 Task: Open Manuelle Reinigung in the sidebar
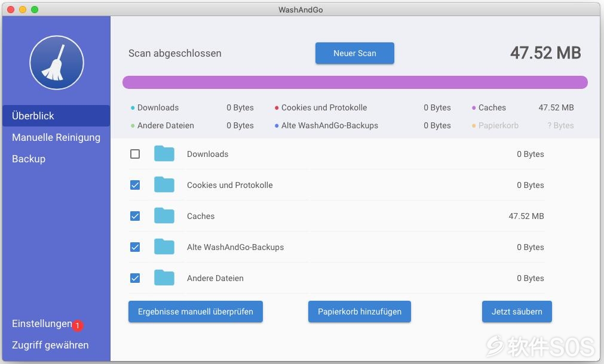point(56,137)
